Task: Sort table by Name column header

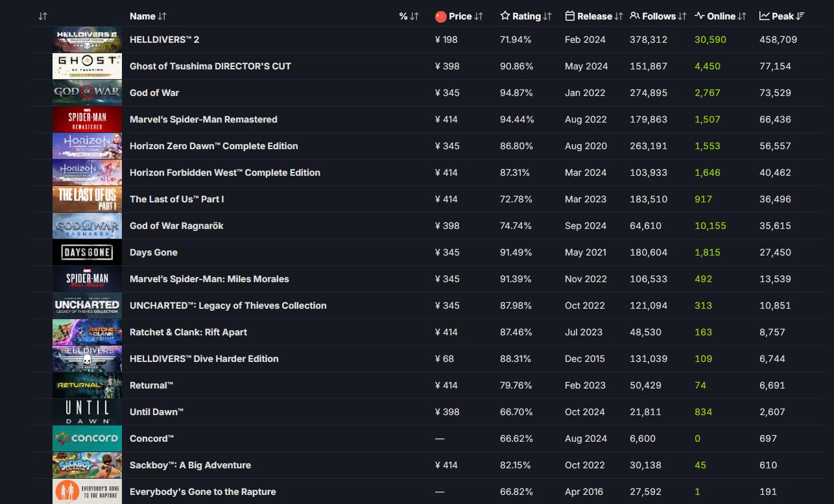Action: point(148,16)
